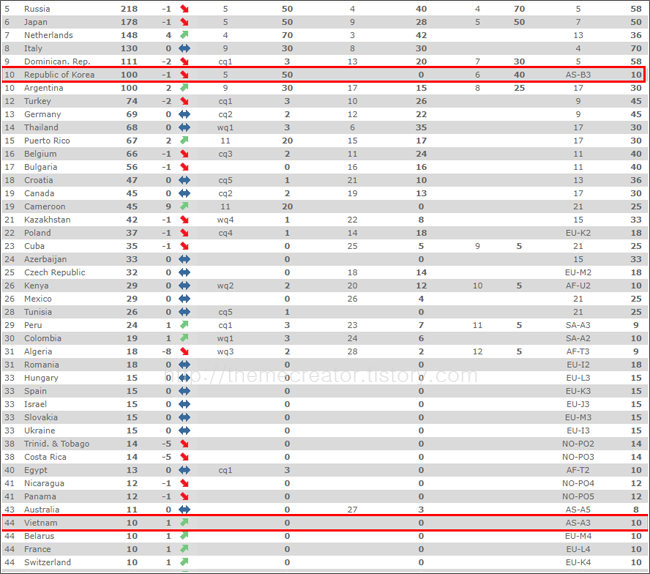Click the SA-A3 code in Peru row
Screen dimensions: 650x574
[x=578, y=325]
